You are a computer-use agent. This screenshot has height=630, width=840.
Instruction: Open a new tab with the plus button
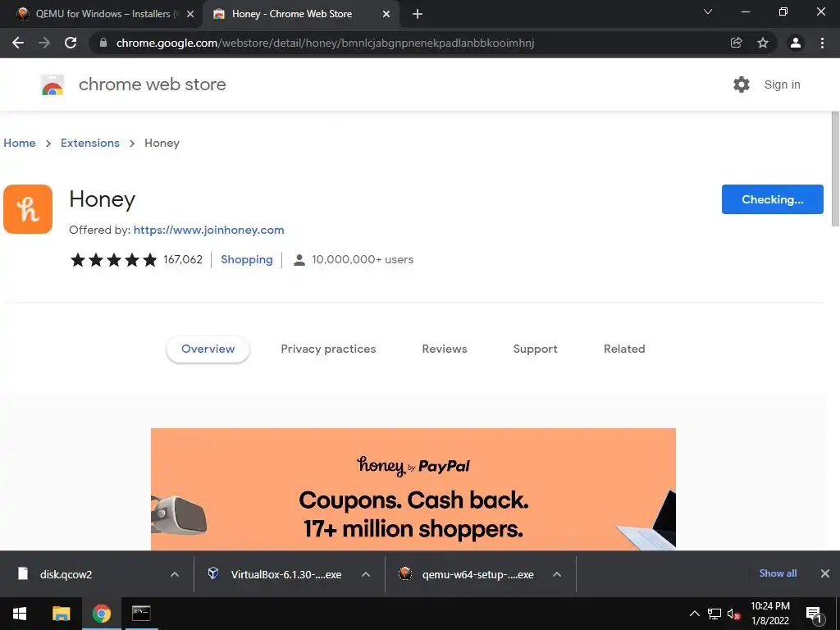(418, 14)
